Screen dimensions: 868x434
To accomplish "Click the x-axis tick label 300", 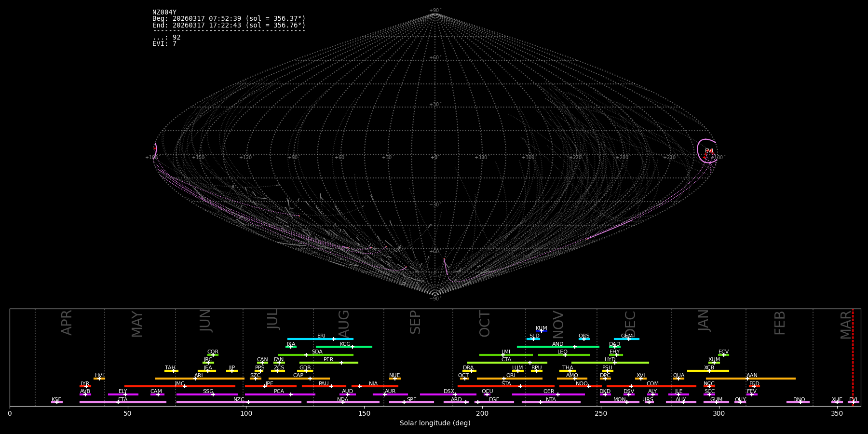I will tap(719, 413).
